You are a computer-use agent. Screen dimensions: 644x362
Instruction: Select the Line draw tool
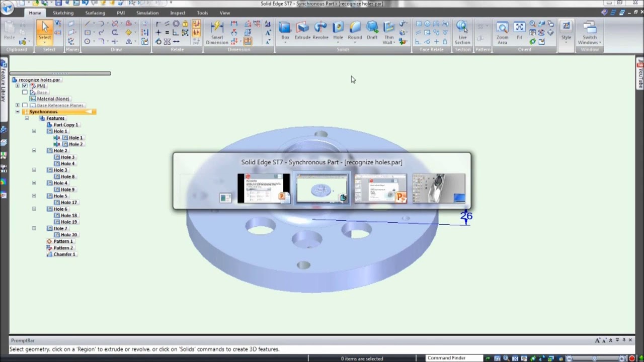point(87,24)
